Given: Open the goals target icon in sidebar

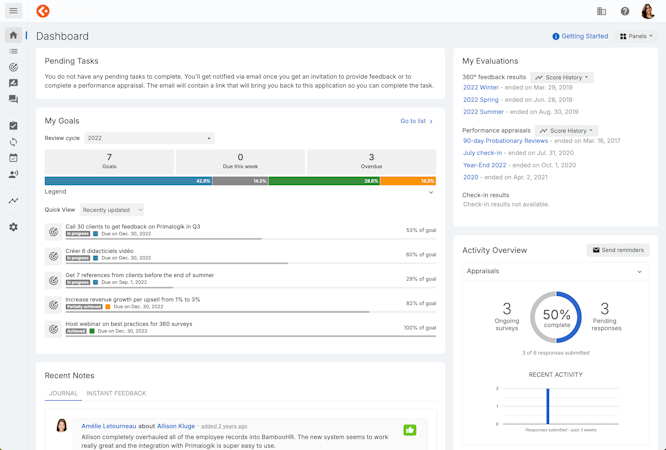Looking at the screenshot, I should pos(13,67).
